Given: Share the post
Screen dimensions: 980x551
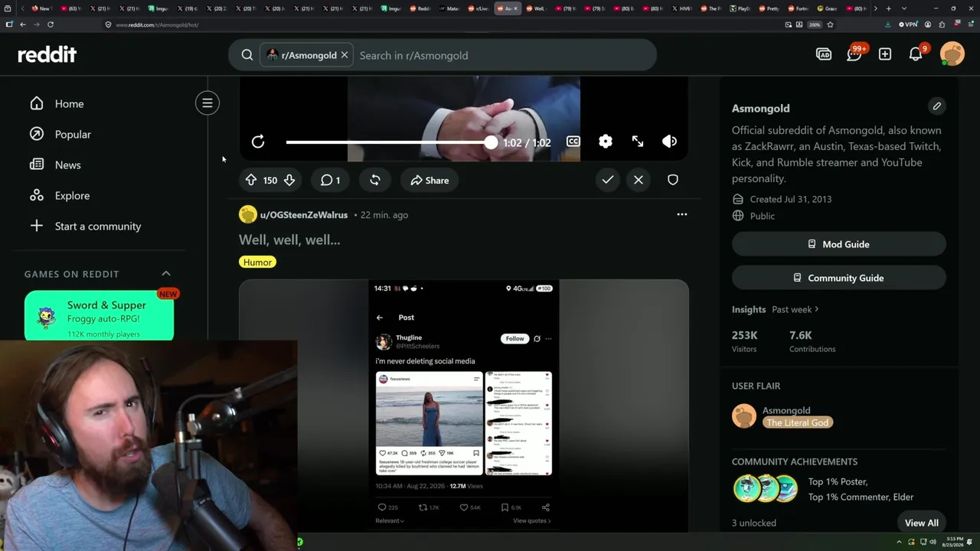Looking at the screenshot, I should pyautogui.click(x=430, y=180).
